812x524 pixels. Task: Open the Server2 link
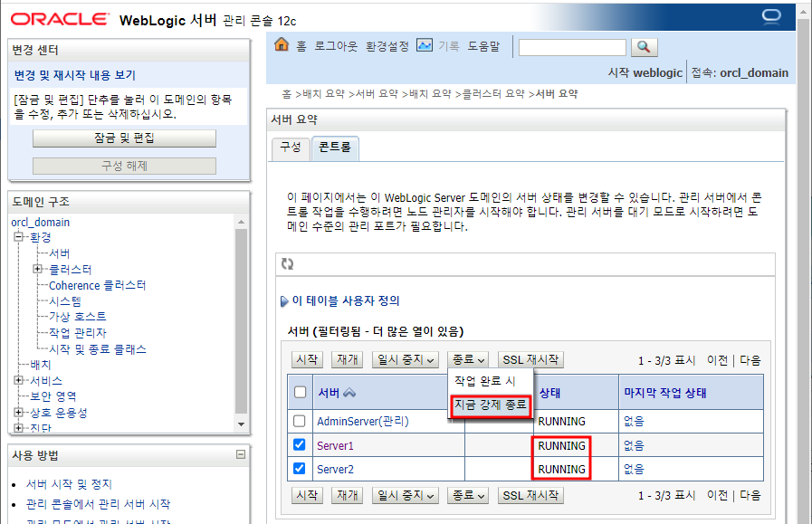coord(335,470)
